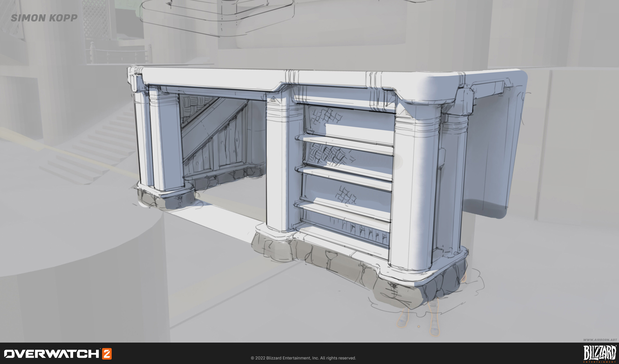Click the 'SIMON KOPP' artist name
Image resolution: width=619 pixels, height=364 pixels.
[x=44, y=18]
